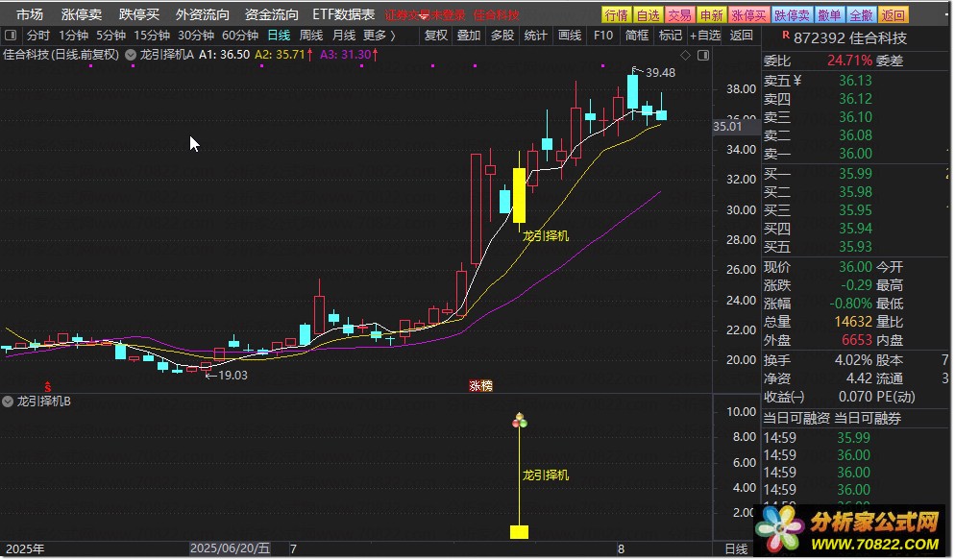This screenshot has width=955, height=560.
Task: Click the 2025/06/20/五 date label
Action: (230, 548)
